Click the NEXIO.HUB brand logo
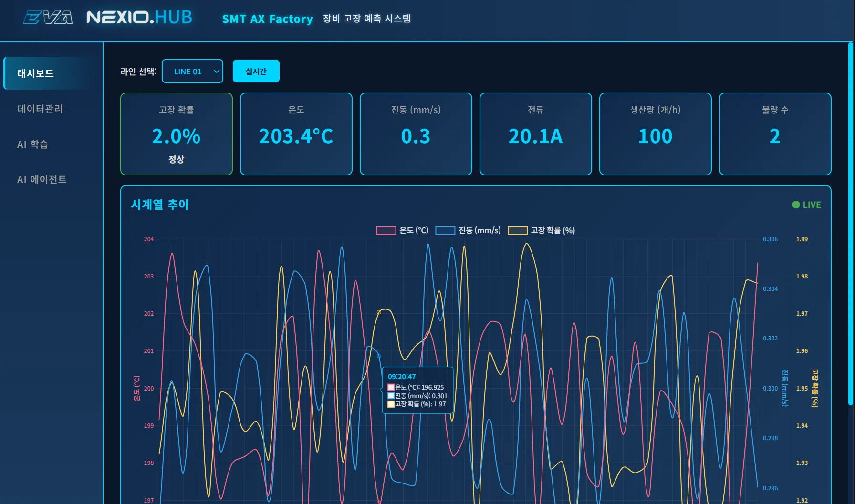Screen dimensions: 855x504 point(139,18)
